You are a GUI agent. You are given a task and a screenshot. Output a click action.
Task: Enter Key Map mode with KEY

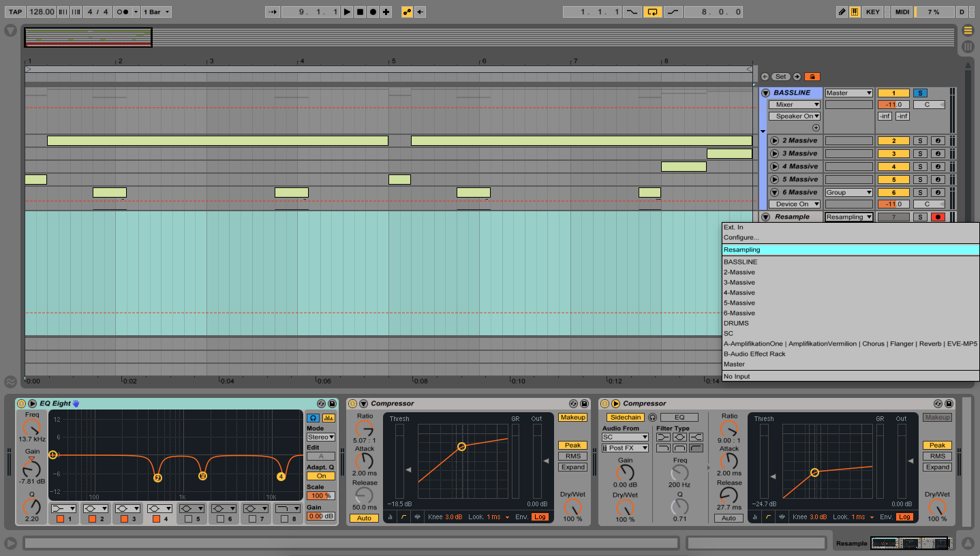(872, 12)
